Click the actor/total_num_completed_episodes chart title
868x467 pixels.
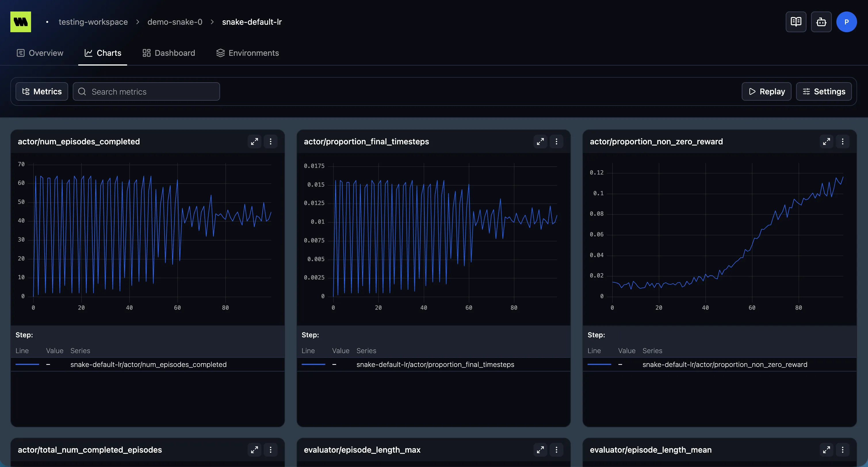(90, 450)
